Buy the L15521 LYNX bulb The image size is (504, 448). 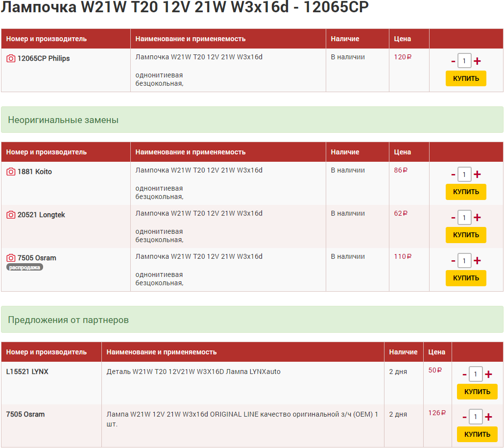click(477, 392)
